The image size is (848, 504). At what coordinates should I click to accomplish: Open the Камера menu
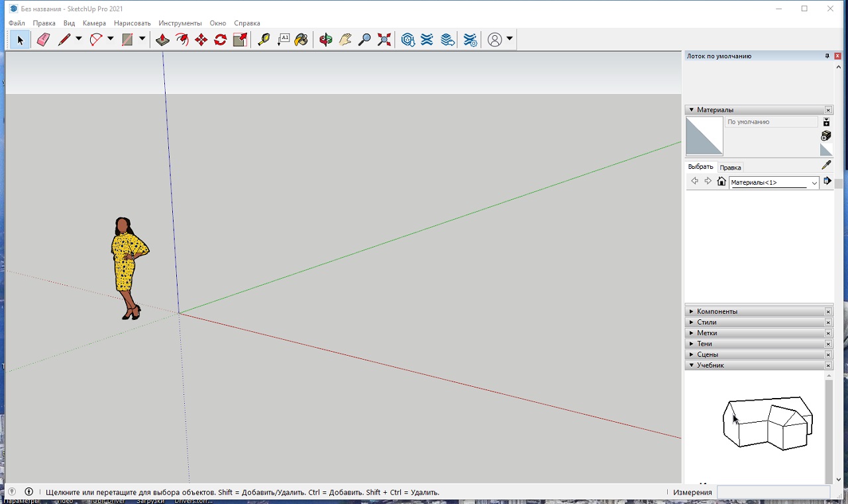[x=94, y=23]
